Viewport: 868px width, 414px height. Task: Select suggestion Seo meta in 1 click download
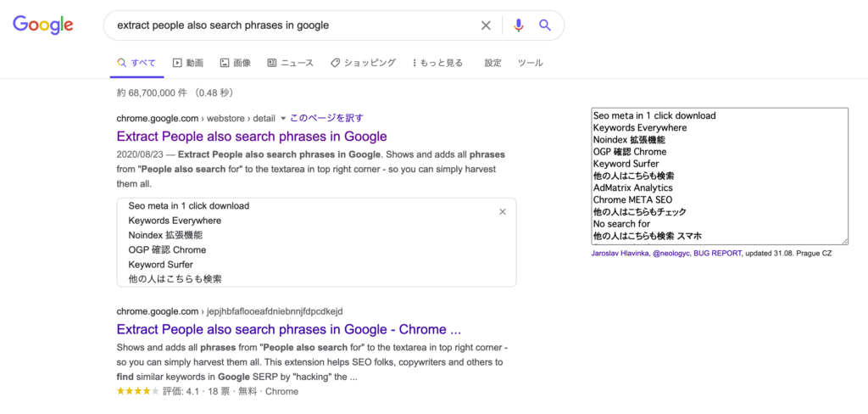click(189, 205)
